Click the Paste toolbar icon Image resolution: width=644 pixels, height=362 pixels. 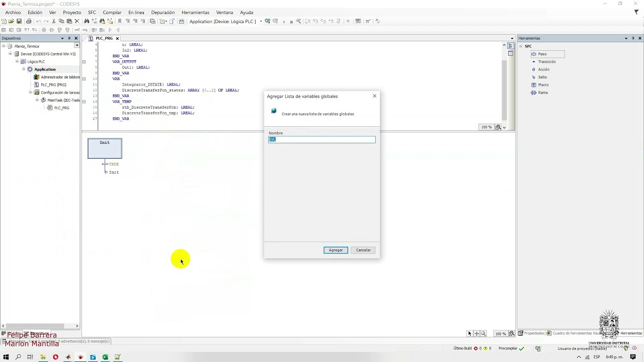[69, 21]
